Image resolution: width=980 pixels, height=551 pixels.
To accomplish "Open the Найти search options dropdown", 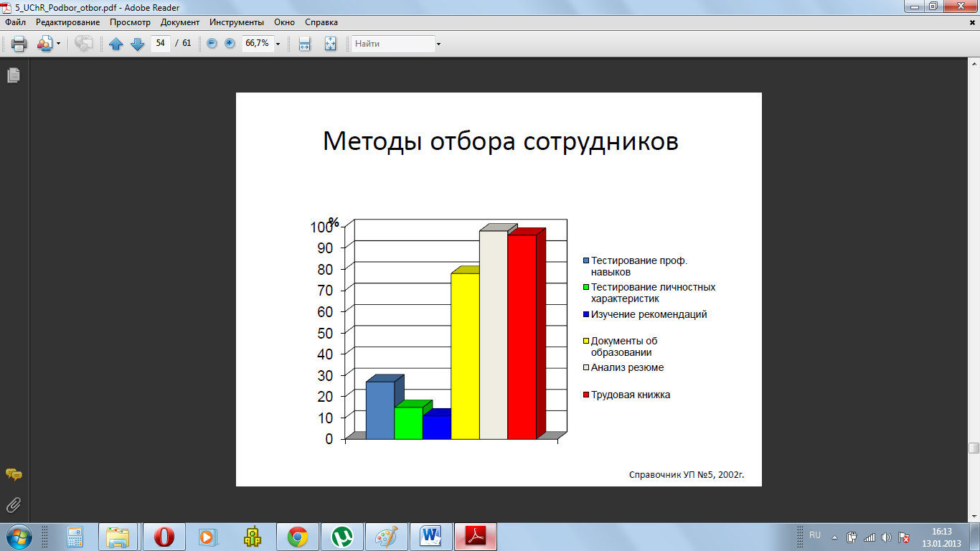I will pos(438,44).
